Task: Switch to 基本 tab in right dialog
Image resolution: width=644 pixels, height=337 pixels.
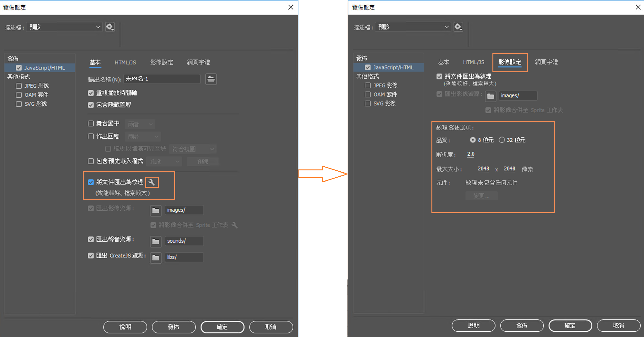Action: click(444, 62)
